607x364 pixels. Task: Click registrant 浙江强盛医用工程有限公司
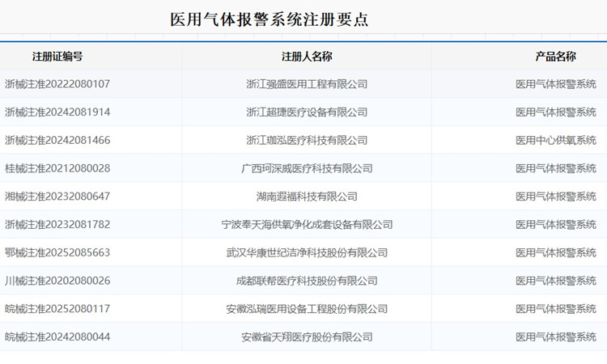[x=307, y=84]
